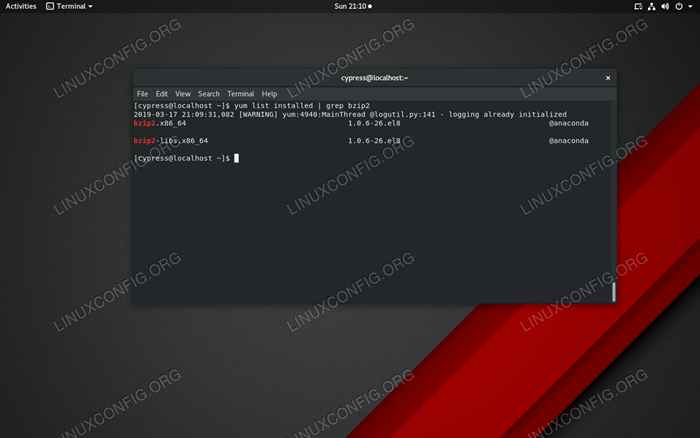Open the Help menu

269,94
